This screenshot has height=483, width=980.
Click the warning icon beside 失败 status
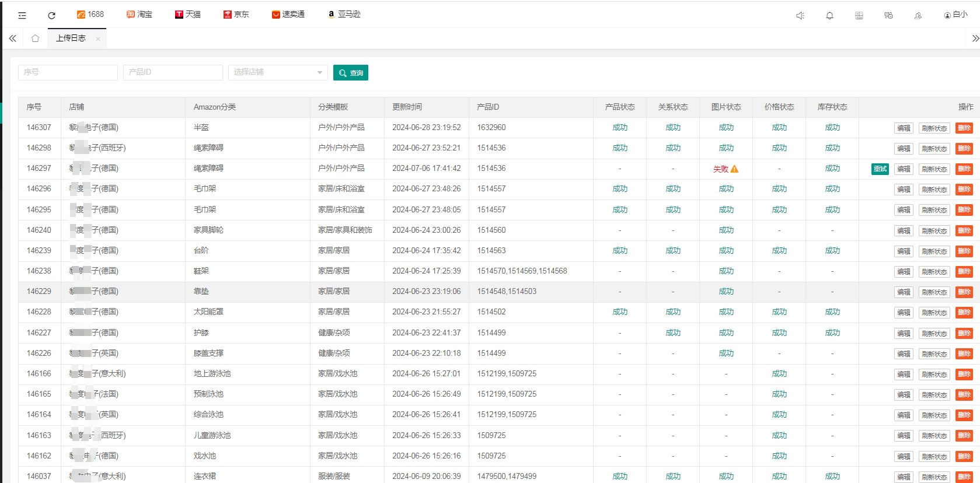click(734, 169)
